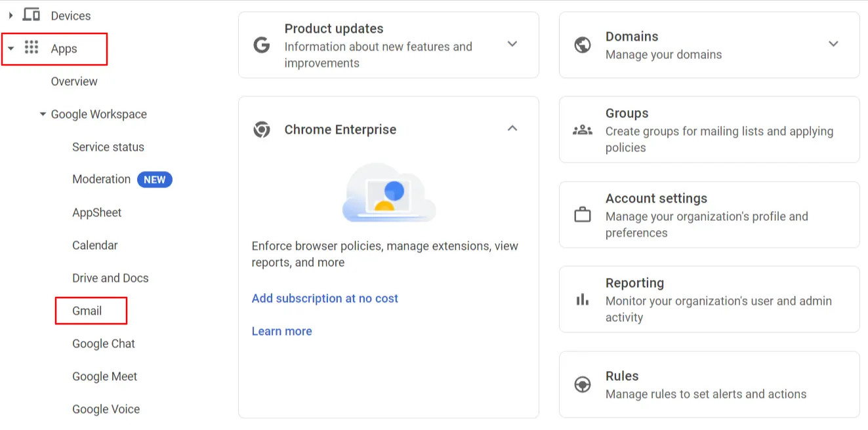Collapse the Devices tree item
This screenshot has height=430, width=868.
click(x=10, y=15)
